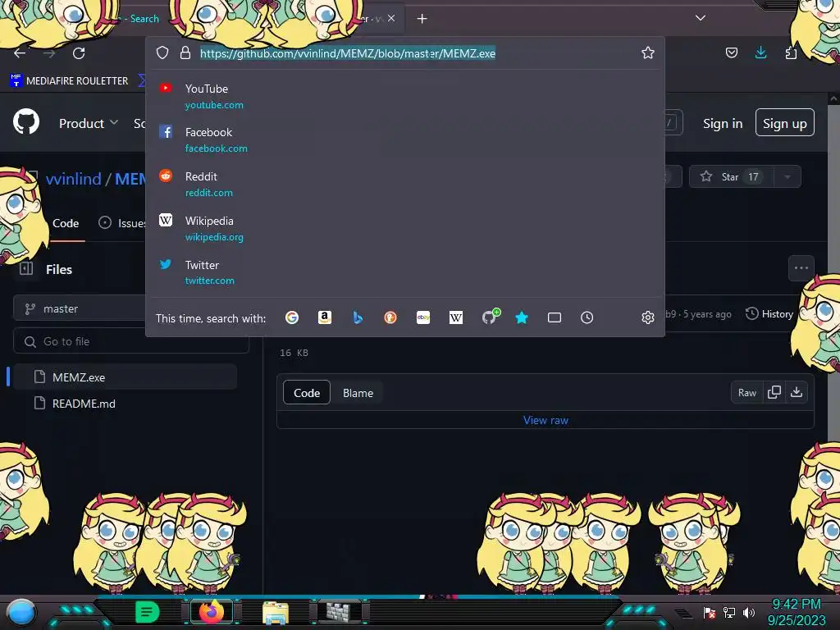Select the Twitter suggestion
840x630 pixels.
coord(405,272)
